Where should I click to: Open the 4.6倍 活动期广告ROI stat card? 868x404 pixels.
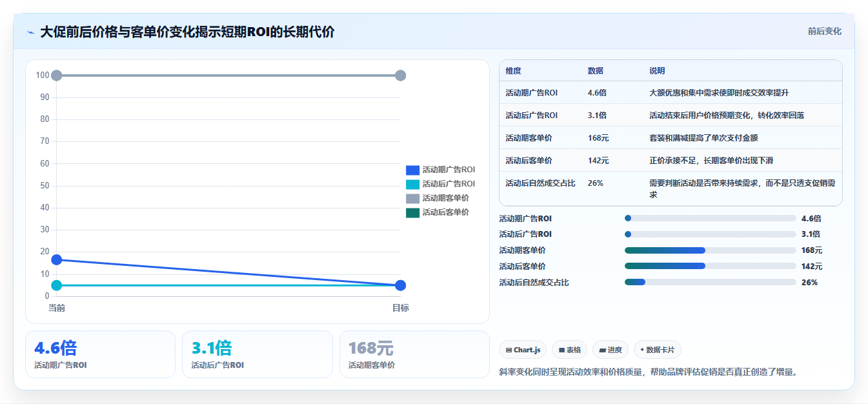click(100, 354)
